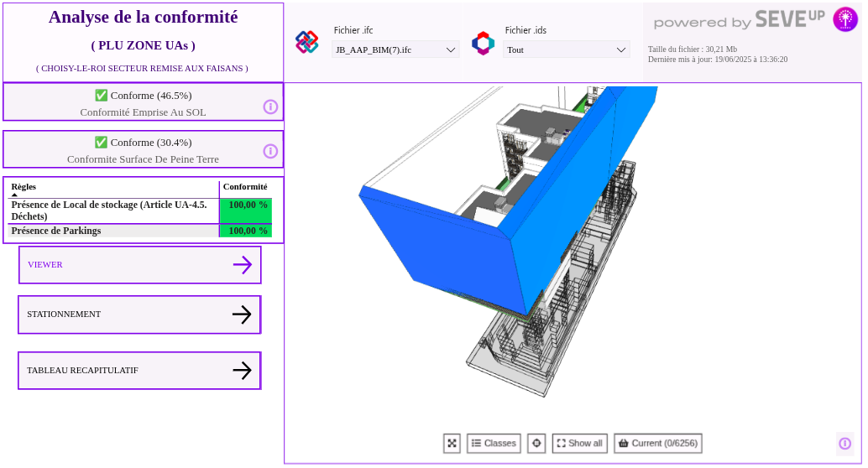
Task: Click the purple arrow on the VIEWER button
Action: click(242, 265)
